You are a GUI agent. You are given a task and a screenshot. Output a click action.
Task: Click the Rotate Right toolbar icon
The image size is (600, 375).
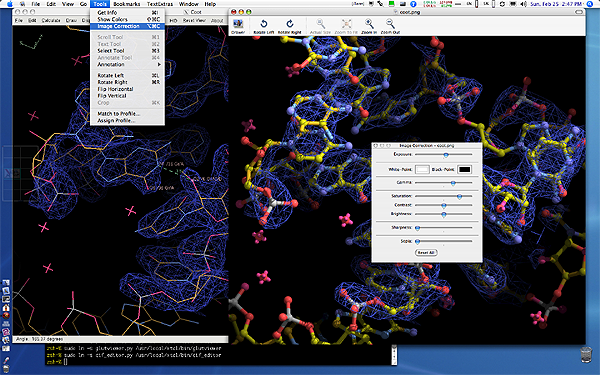[x=290, y=24]
